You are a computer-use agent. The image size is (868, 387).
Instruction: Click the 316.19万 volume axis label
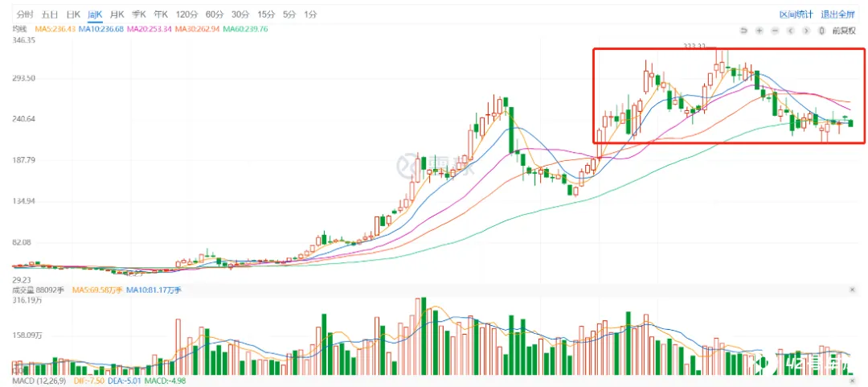[27, 300]
